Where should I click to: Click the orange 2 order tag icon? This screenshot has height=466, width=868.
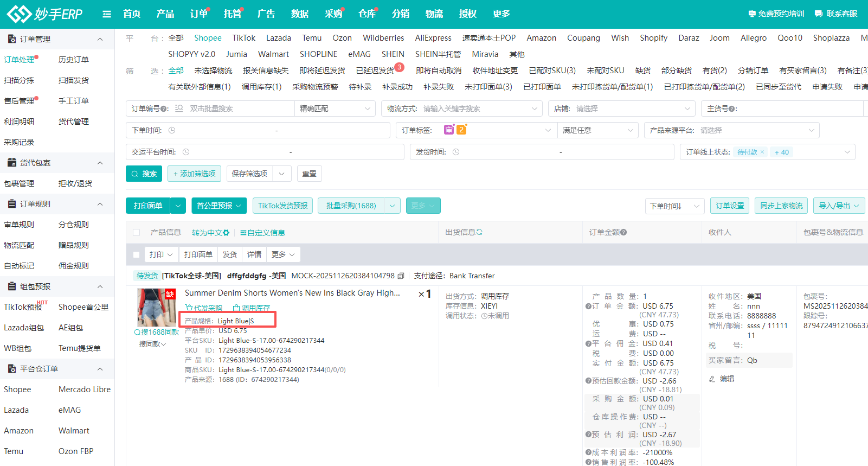pos(461,130)
